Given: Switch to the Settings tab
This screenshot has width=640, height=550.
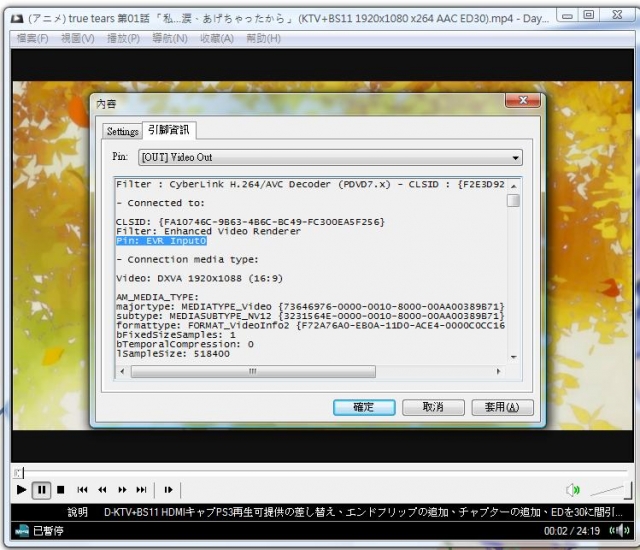Looking at the screenshot, I should 122,131.
